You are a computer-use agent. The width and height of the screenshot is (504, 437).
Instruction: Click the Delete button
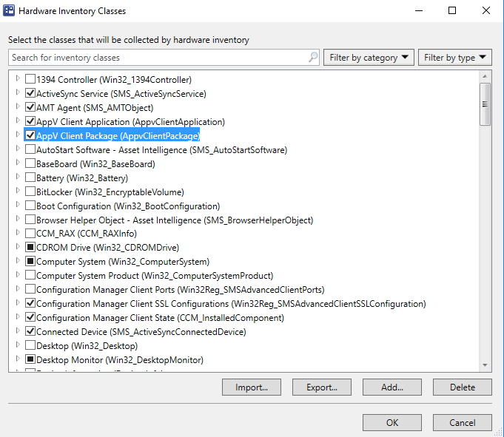click(463, 387)
